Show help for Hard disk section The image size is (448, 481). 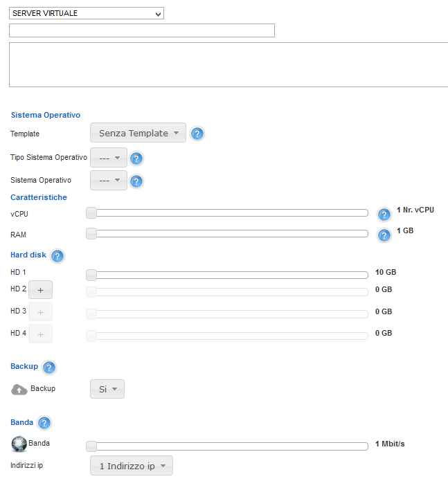tap(57, 256)
